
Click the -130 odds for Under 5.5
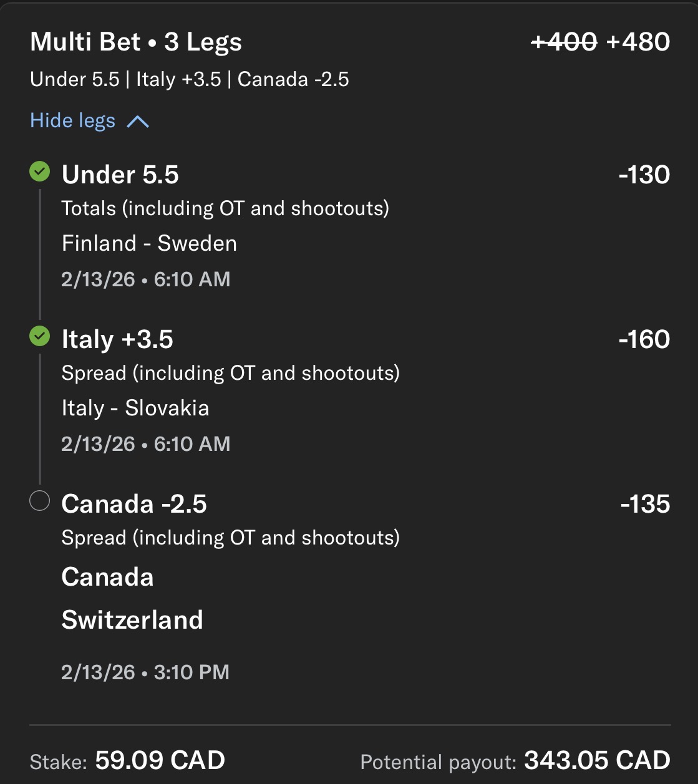[x=644, y=175]
